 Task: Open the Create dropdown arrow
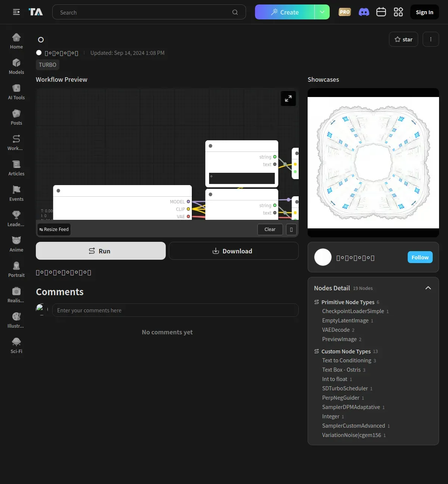[322, 12]
